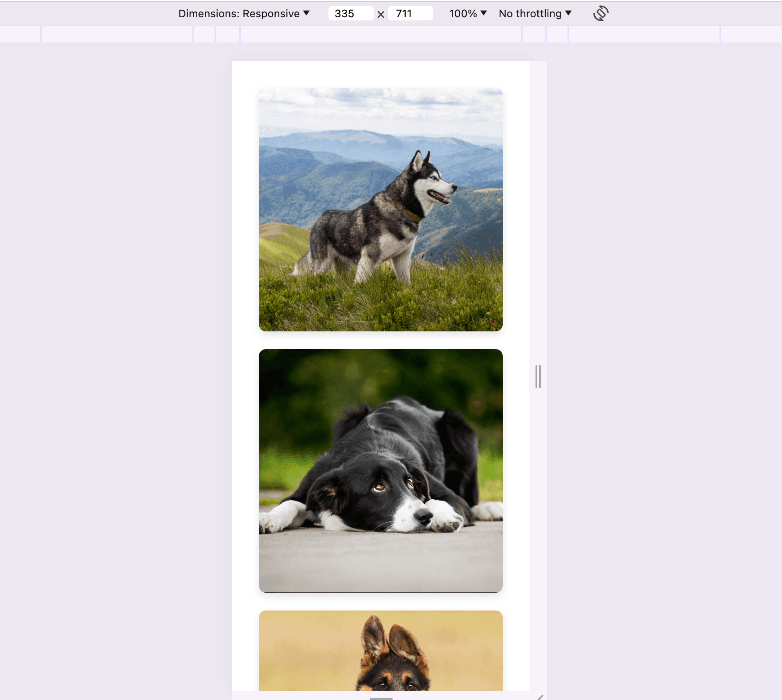
Task: Click the 100% zoom text label
Action: point(463,13)
